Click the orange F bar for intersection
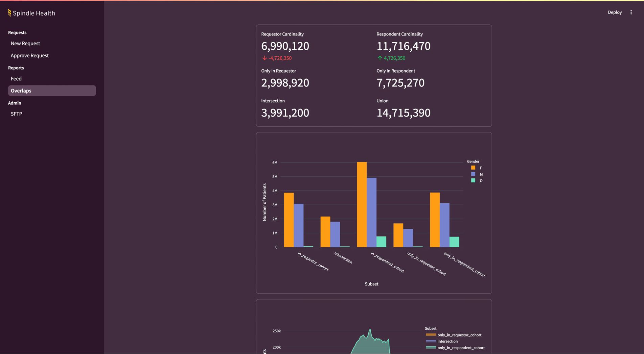The height and width of the screenshot is (354, 644). pyautogui.click(x=325, y=232)
